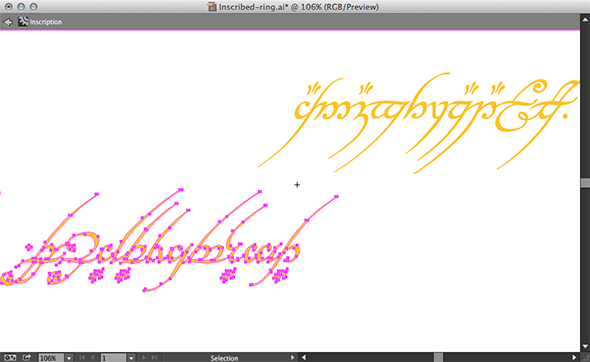Click the horizontal scrollbar right arrow
The width and height of the screenshot is (590, 362).
[574, 357]
